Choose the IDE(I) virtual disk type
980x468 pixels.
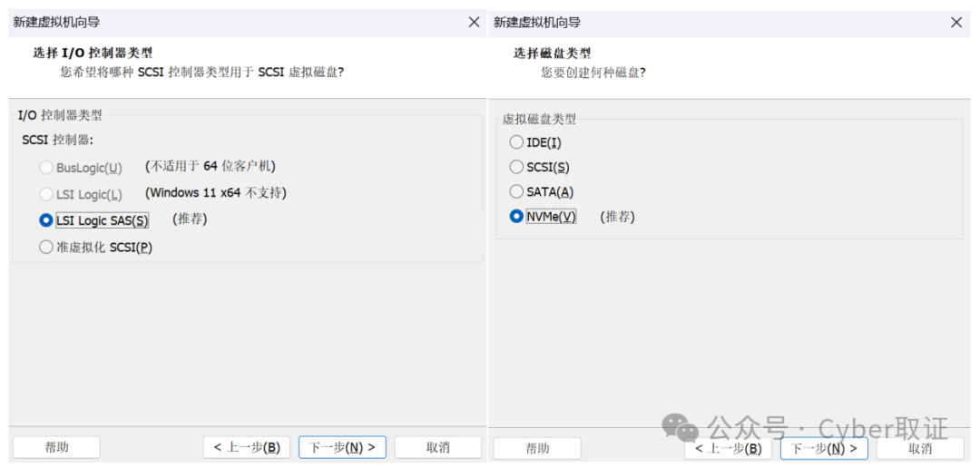[x=516, y=142]
